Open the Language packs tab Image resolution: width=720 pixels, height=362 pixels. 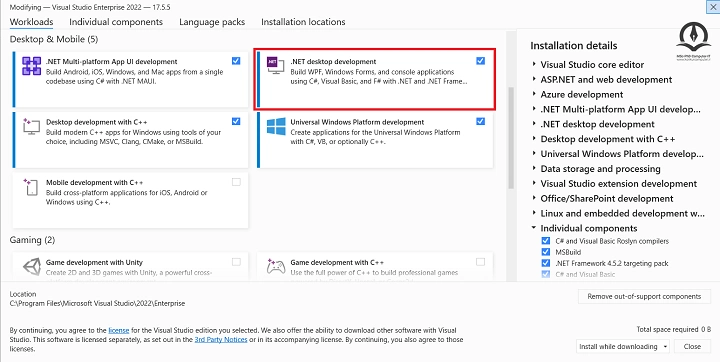click(x=212, y=22)
